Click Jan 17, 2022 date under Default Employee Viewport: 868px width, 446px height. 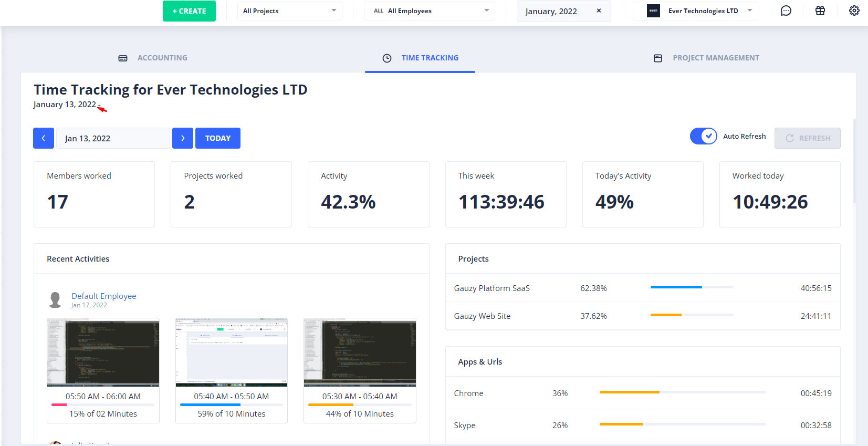tap(89, 305)
